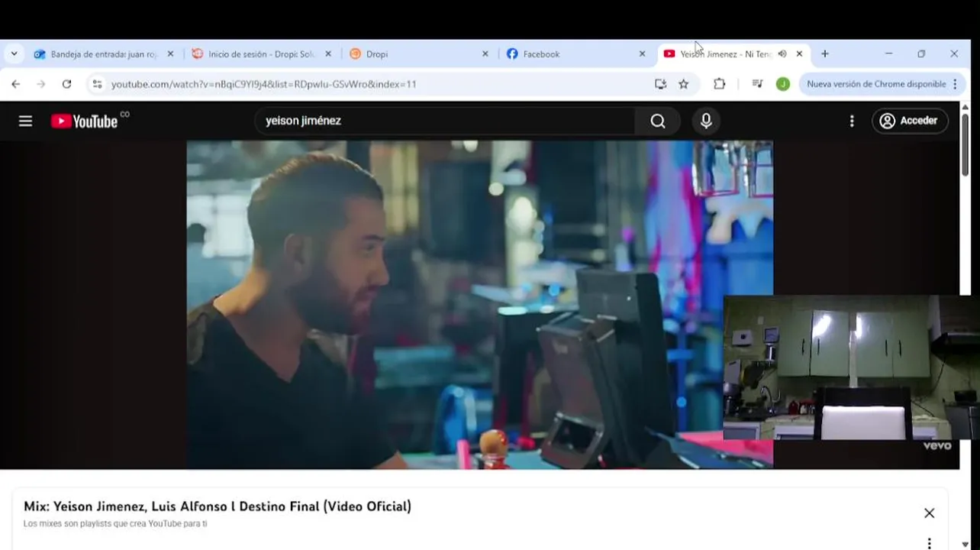Image resolution: width=980 pixels, height=550 pixels.
Task: Click the page vertical scrollbar thumb
Action: click(965, 145)
